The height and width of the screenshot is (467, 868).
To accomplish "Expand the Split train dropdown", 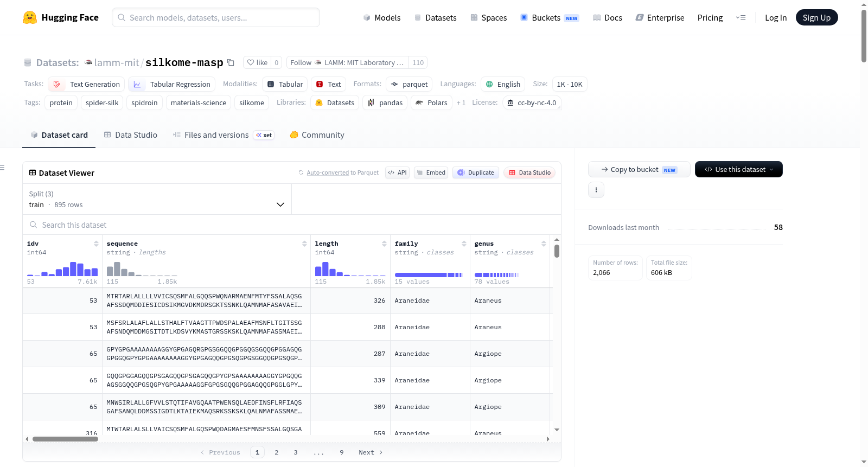I will click(x=157, y=199).
